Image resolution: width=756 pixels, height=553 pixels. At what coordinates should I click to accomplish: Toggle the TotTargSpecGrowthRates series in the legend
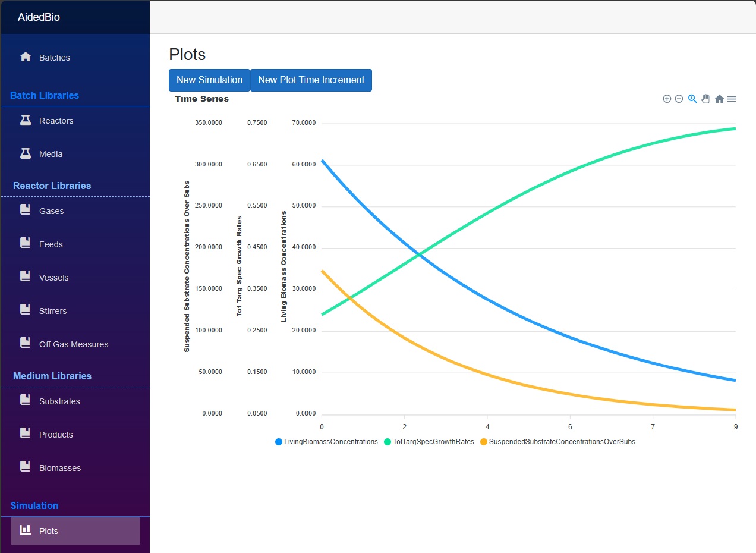(429, 442)
